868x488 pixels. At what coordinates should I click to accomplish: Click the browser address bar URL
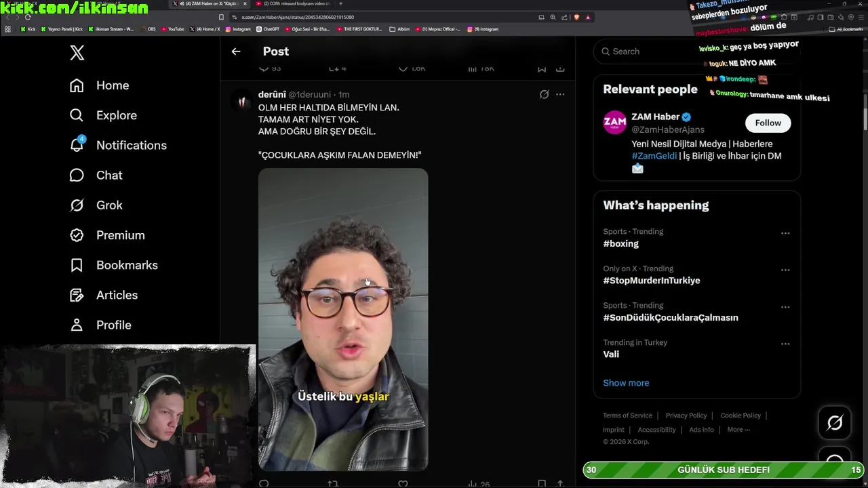[298, 17]
